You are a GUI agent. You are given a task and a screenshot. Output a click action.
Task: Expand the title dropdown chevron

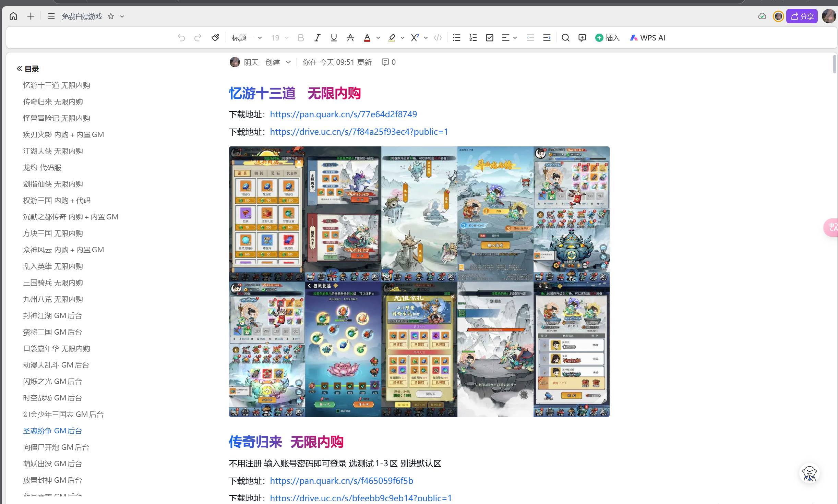pyautogui.click(x=122, y=16)
